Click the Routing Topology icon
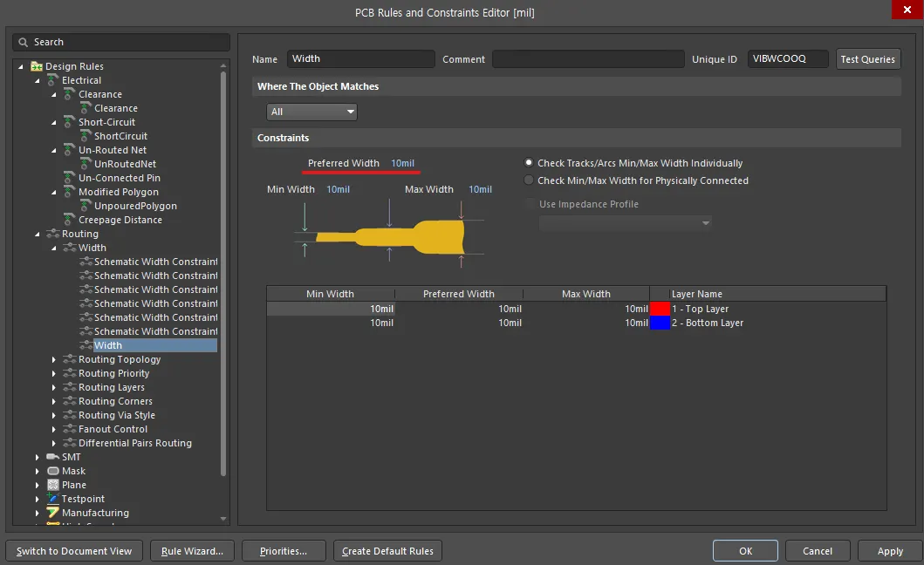This screenshot has height=565, width=924. tap(70, 359)
